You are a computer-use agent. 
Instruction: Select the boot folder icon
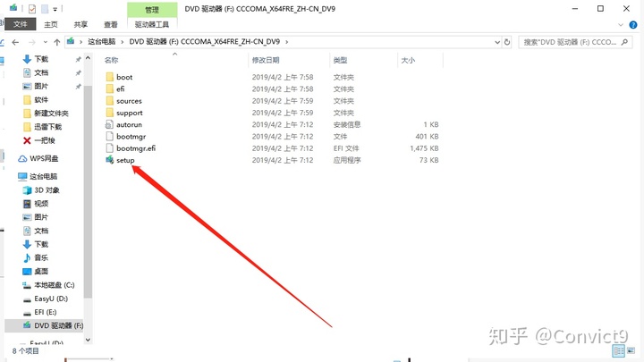[x=110, y=77]
